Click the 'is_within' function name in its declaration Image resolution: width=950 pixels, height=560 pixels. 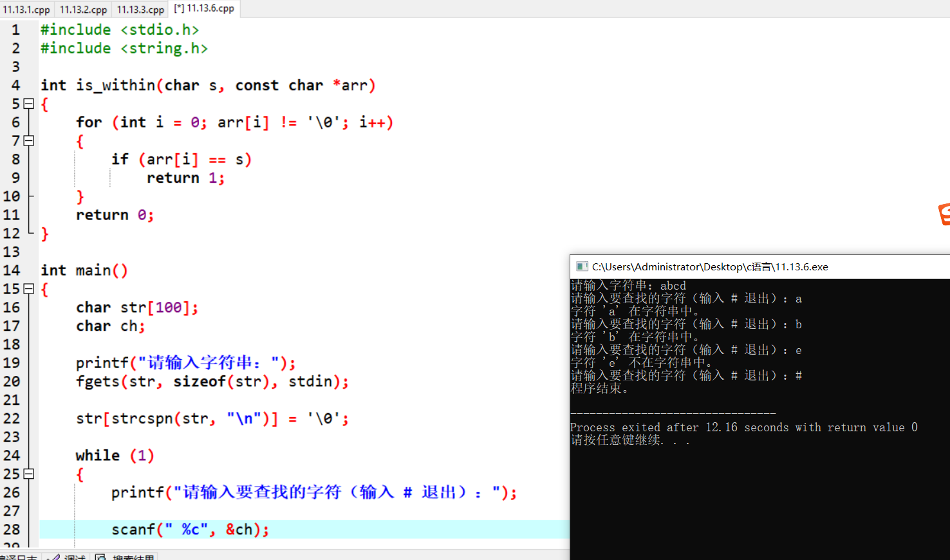pyautogui.click(x=115, y=85)
